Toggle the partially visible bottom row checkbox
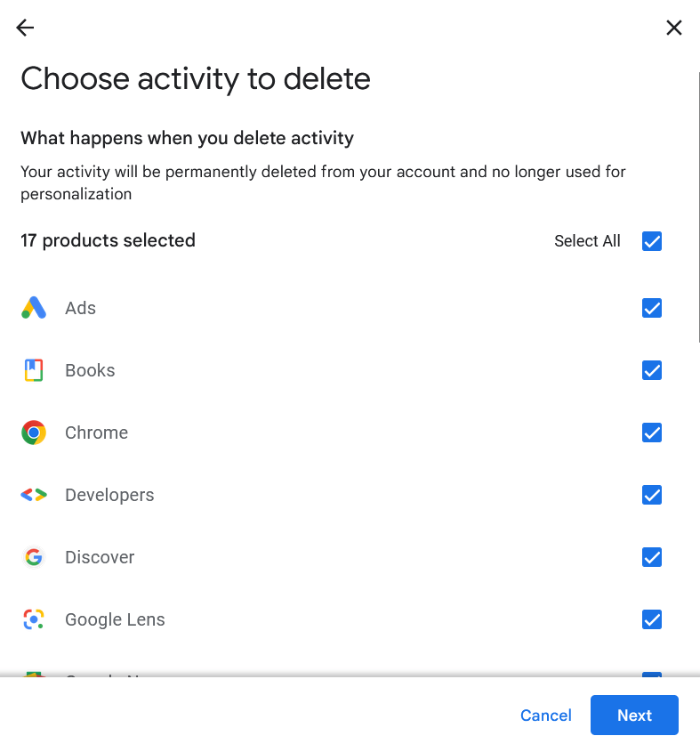This screenshot has width=700, height=744. point(652,678)
